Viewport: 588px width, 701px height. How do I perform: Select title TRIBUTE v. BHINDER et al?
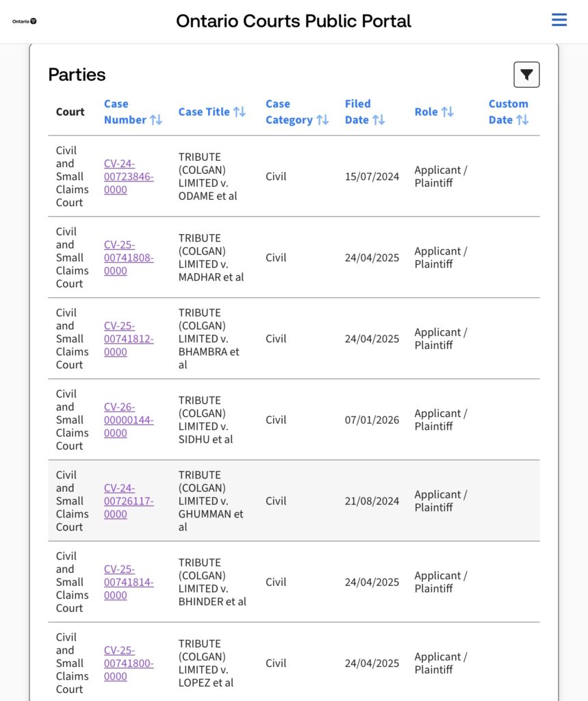pyautogui.click(x=212, y=583)
